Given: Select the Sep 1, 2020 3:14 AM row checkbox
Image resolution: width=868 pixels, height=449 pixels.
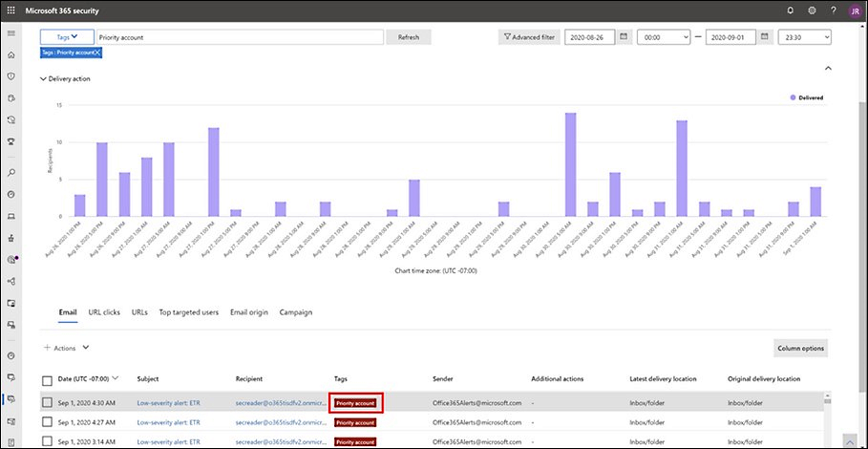Looking at the screenshot, I should (x=47, y=441).
